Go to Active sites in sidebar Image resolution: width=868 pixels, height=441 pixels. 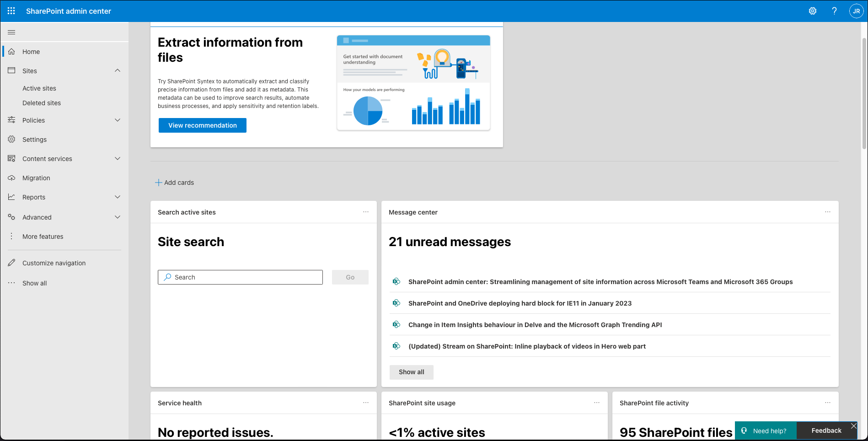(39, 88)
